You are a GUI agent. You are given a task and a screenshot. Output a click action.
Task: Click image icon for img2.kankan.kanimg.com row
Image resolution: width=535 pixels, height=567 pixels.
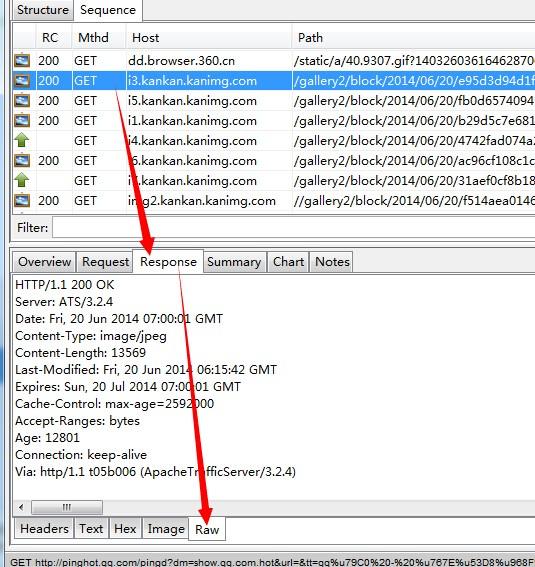coord(22,200)
